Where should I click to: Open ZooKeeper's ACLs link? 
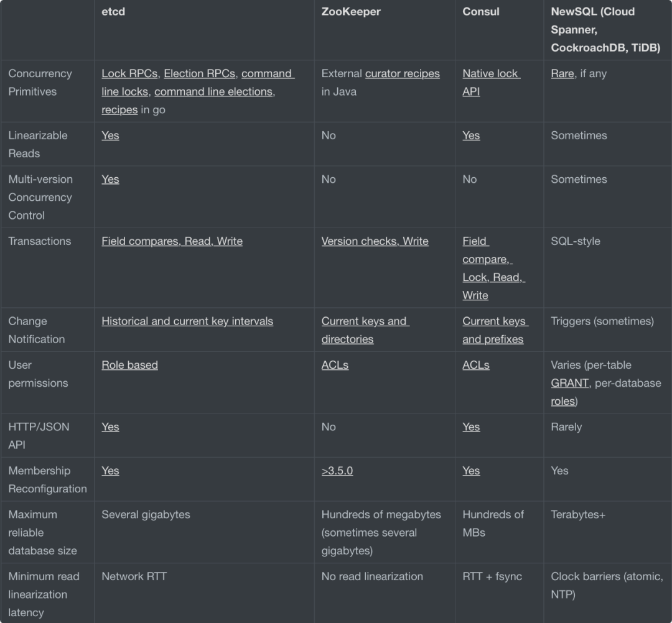click(x=335, y=365)
